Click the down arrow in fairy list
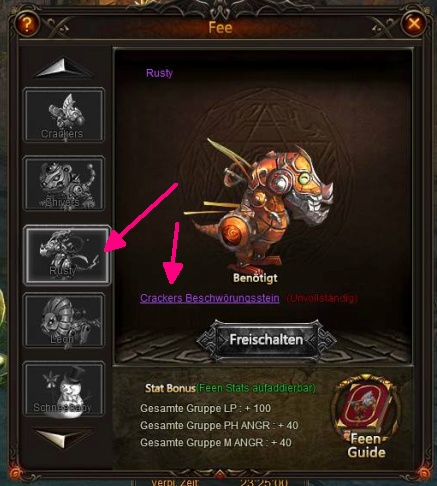 64,438
